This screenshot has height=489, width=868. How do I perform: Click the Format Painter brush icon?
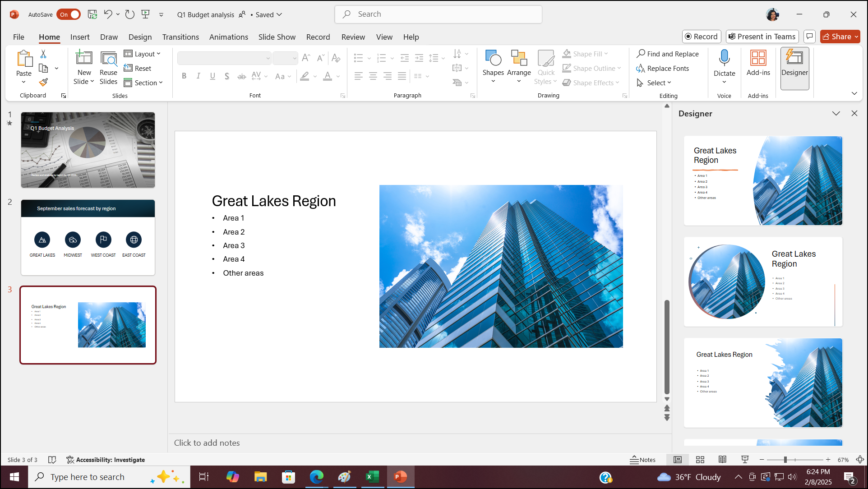[43, 82]
